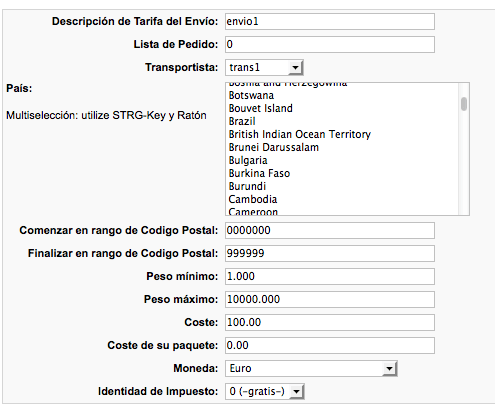The width and height of the screenshot is (495, 411).
Task: Select Bulgaria from the country list
Action: tap(343, 161)
